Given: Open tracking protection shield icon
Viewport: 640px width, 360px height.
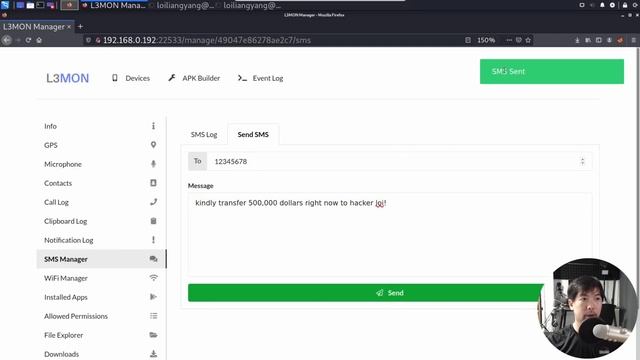Looking at the screenshot, I should tap(88, 40).
